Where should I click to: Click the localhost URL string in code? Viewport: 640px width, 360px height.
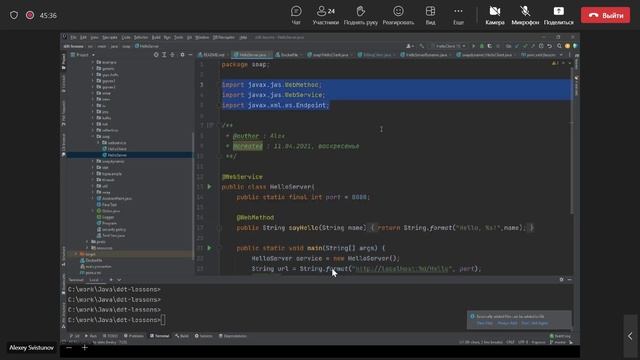click(x=402, y=269)
